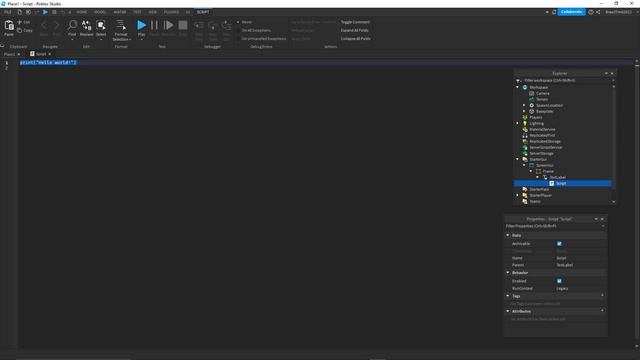This screenshot has height=360, width=640.
Task: Click the Pause test button
Action: (154, 25)
